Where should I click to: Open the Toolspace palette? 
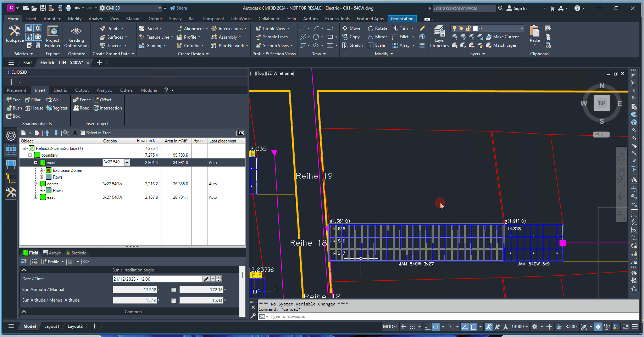click(x=14, y=34)
